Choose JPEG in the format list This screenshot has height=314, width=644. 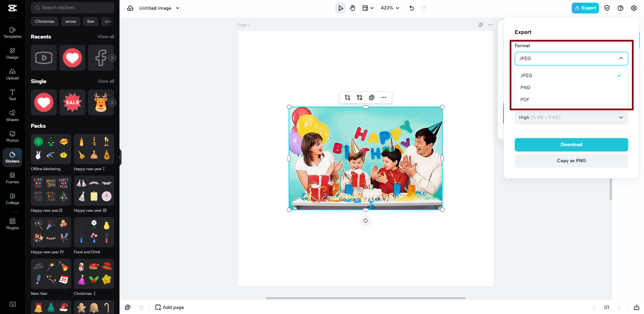571,75
